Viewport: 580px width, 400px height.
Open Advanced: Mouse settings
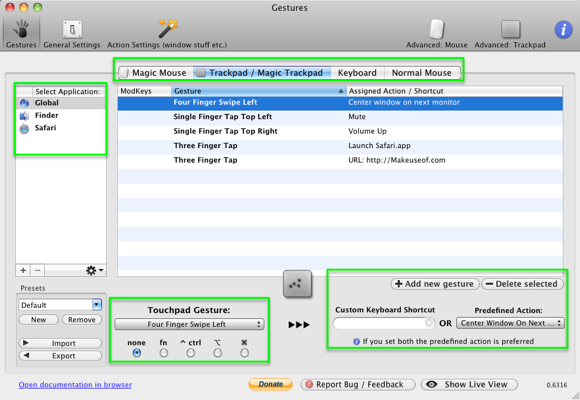436,34
